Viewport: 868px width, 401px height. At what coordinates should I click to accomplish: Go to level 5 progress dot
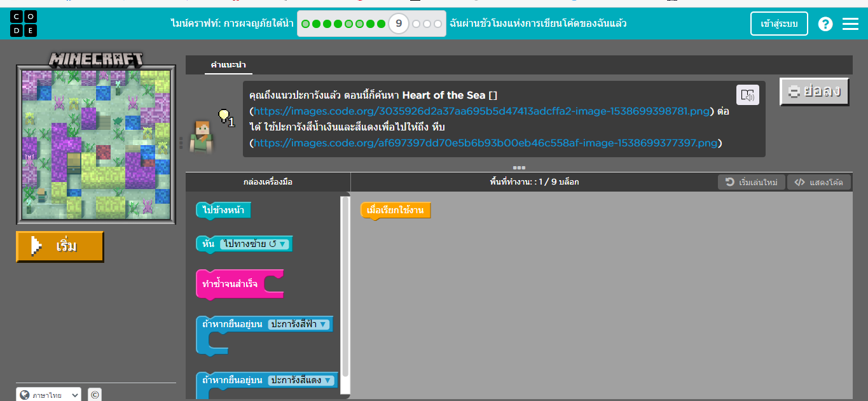coord(349,24)
